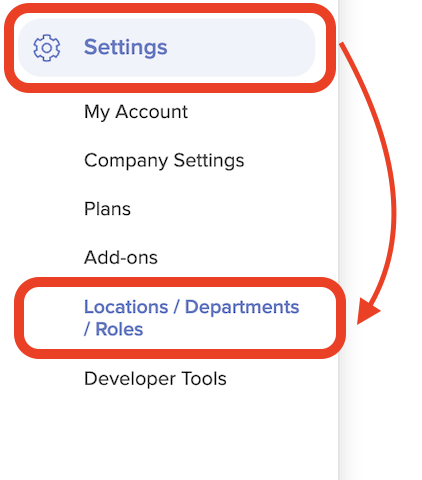Image resolution: width=422 pixels, height=480 pixels.
Task: Go to Company Settings
Action: [x=164, y=160]
